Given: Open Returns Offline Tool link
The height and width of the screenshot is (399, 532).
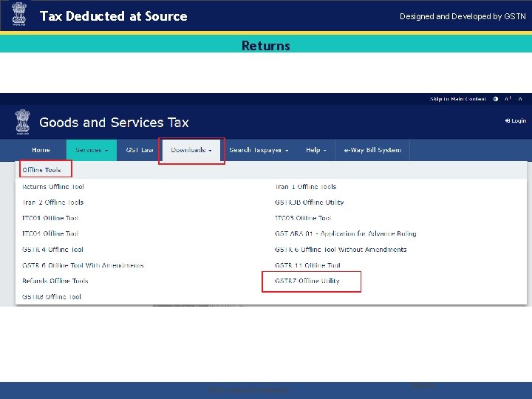Looking at the screenshot, I should coord(53,187).
